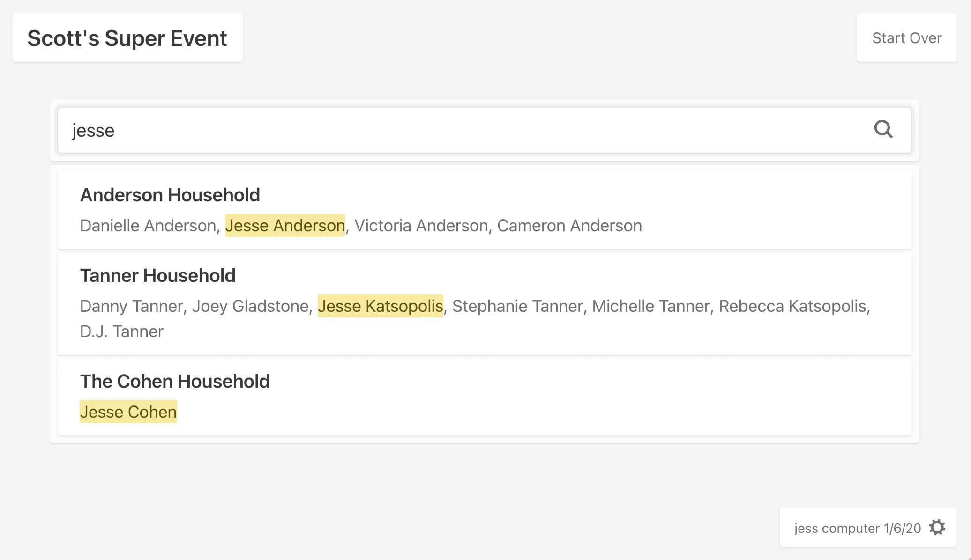Image resolution: width=971 pixels, height=560 pixels.
Task: Click Victoria Anderson's name
Action: point(421,226)
